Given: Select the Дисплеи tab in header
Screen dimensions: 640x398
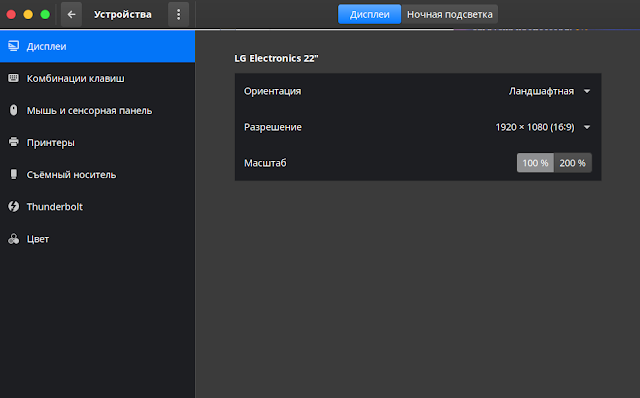Looking at the screenshot, I should [369, 14].
